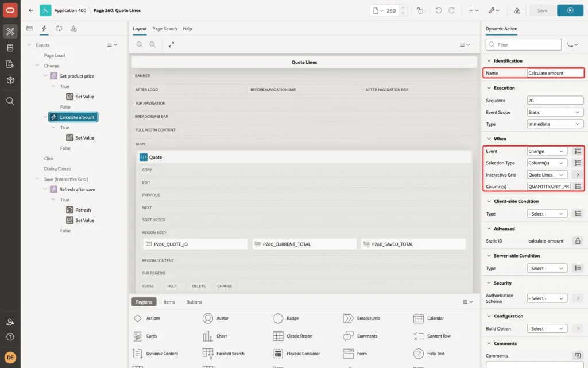588x368 pixels.
Task: Open the Event dropdown set to Change
Action: (x=547, y=151)
